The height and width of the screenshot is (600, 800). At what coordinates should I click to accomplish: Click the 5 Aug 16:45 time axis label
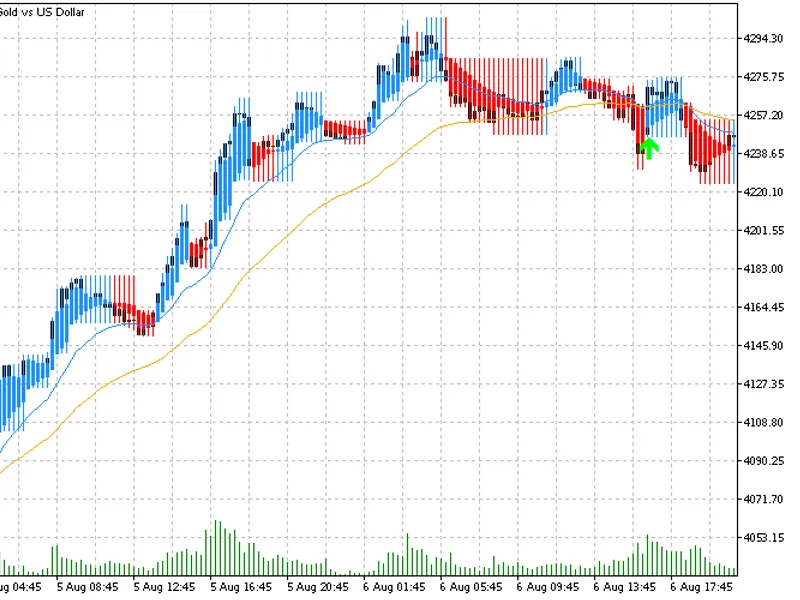241,587
